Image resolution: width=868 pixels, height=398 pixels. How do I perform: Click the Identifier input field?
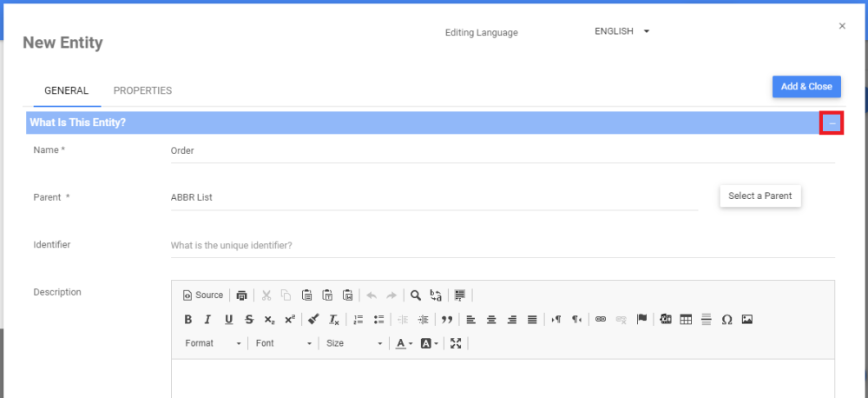pyautogui.click(x=503, y=245)
